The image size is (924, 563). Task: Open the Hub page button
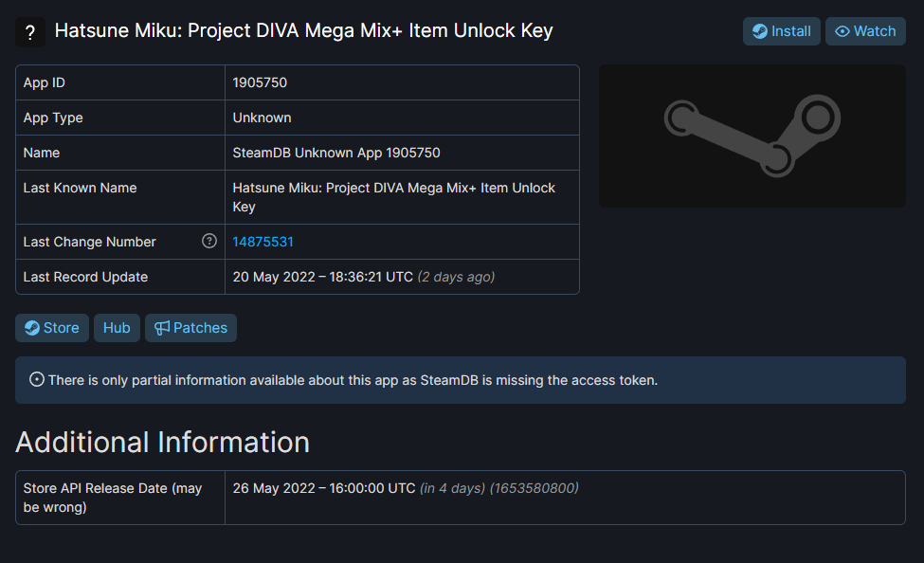117,328
